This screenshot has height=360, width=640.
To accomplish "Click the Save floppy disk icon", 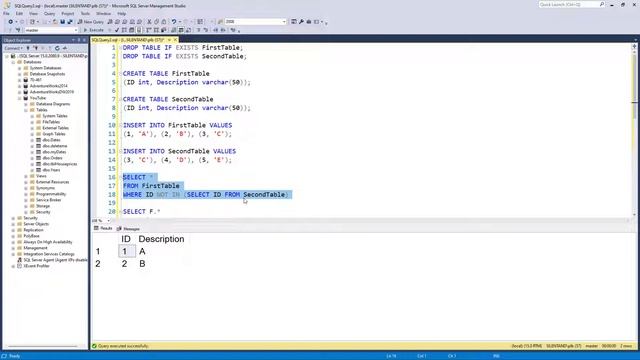I will pyautogui.click(x=62, y=22).
